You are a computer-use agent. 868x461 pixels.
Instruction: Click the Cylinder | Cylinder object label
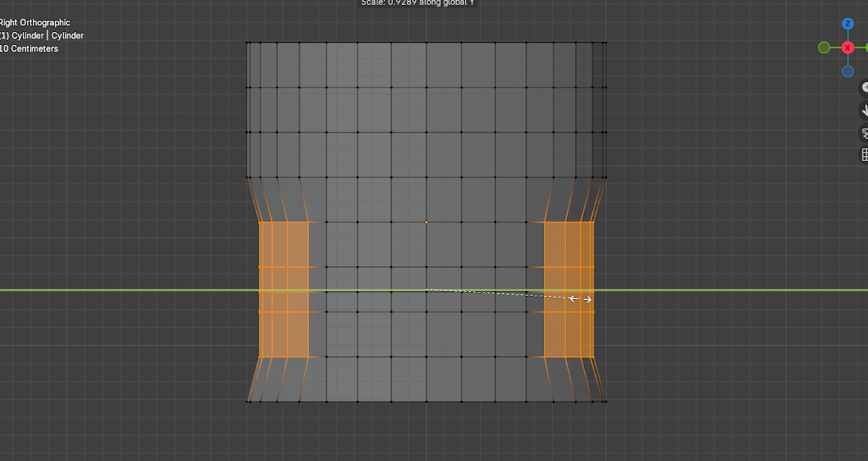tap(42, 36)
